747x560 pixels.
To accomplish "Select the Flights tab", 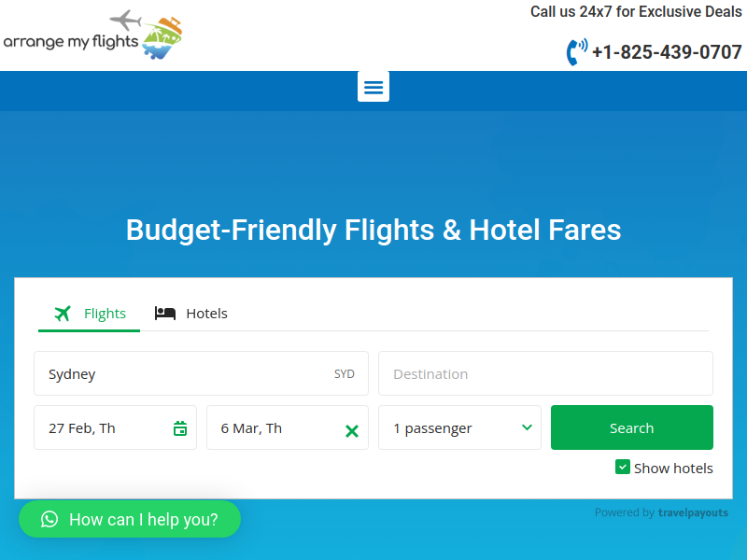I will (x=89, y=314).
